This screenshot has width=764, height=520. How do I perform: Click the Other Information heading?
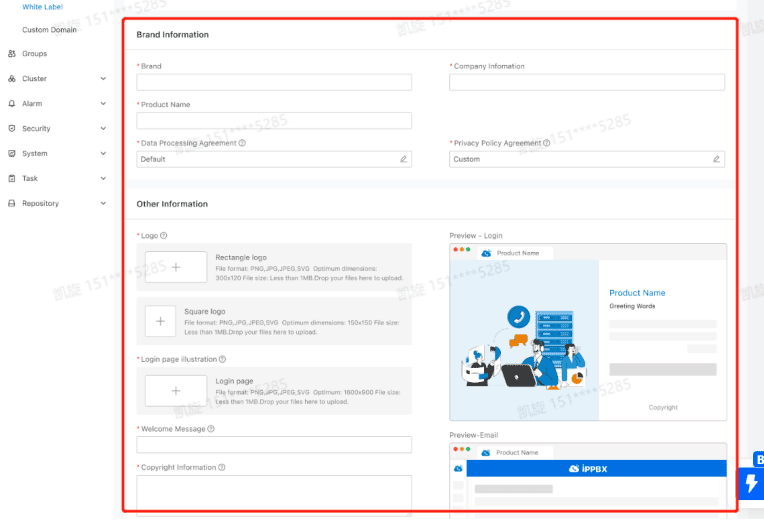point(172,204)
